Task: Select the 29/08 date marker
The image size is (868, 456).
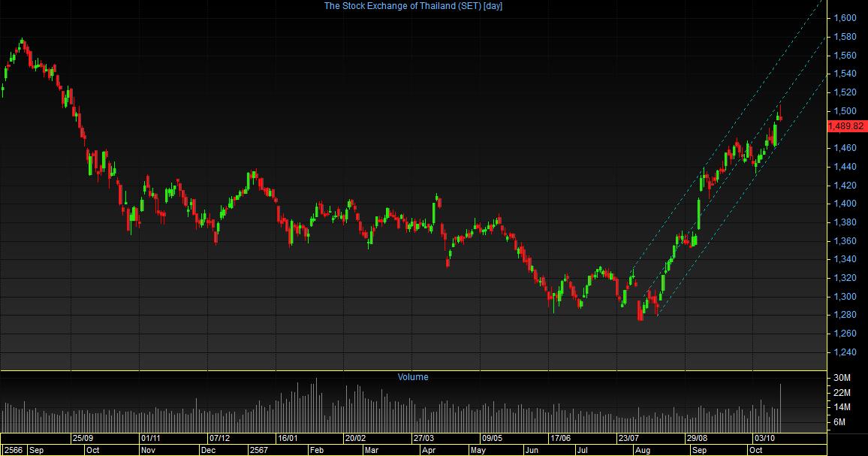Action: click(x=697, y=438)
